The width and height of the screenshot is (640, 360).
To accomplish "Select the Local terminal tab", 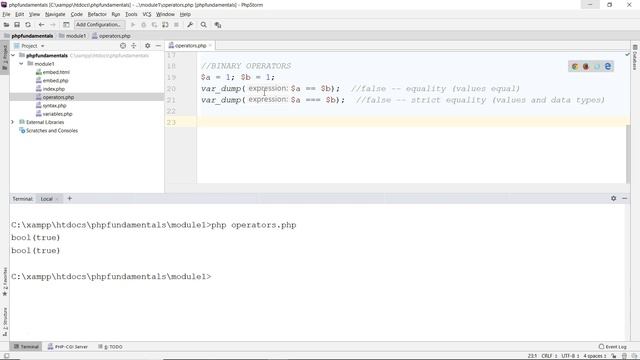I will [47, 199].
